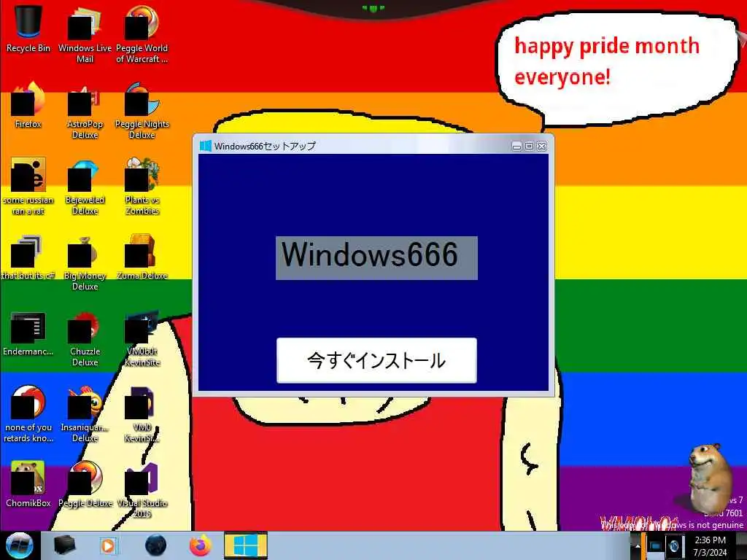
Task: Launch Peggle World of Warcraft shortcut
Action: [142, 34]
